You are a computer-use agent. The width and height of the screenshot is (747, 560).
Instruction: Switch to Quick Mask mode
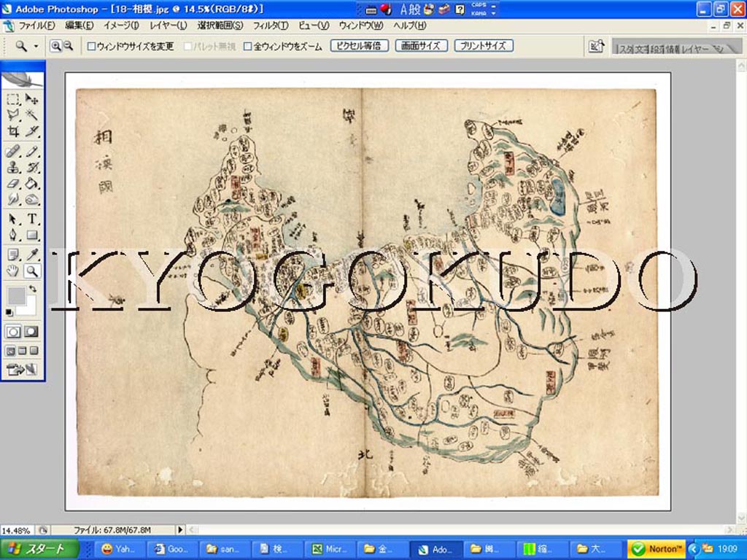coord(31,332)
